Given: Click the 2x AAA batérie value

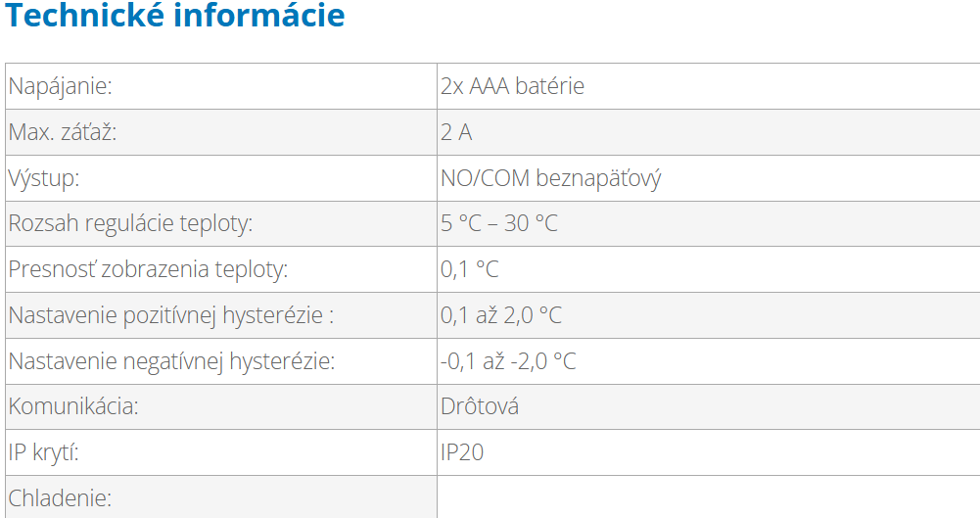Looking at the screenshot, I should click(x=512, y=86).
